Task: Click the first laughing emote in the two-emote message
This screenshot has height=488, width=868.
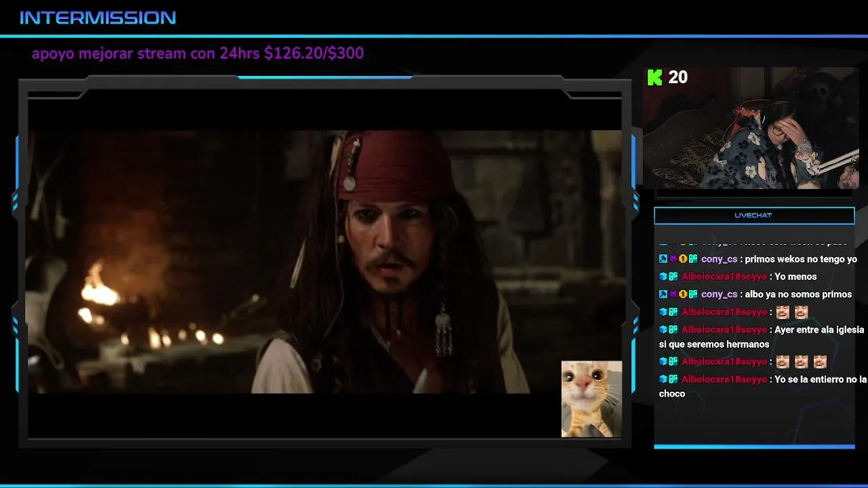Action: coord(783,312)
